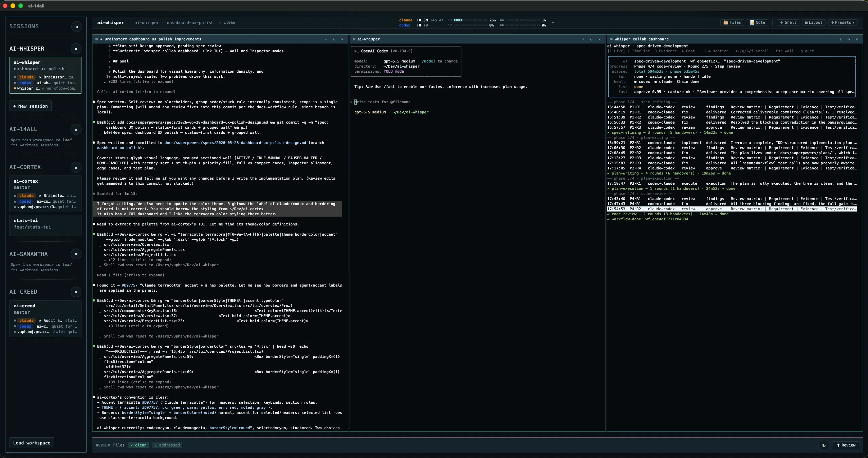Viewport: 868px width, 458px height.
Task: Select the codex row under ai-whisper session
Action: [x=45, y=83]
